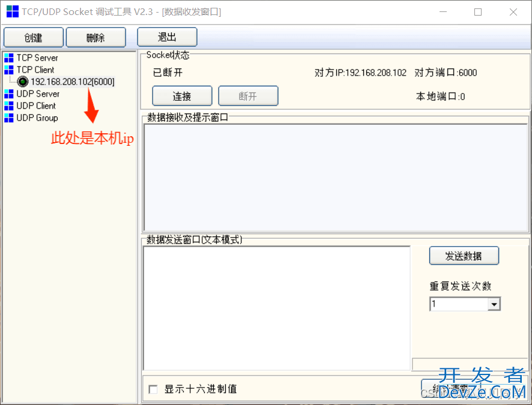Click the repeat count field showing 1
The image size is (532, 405).
point(459,304)
